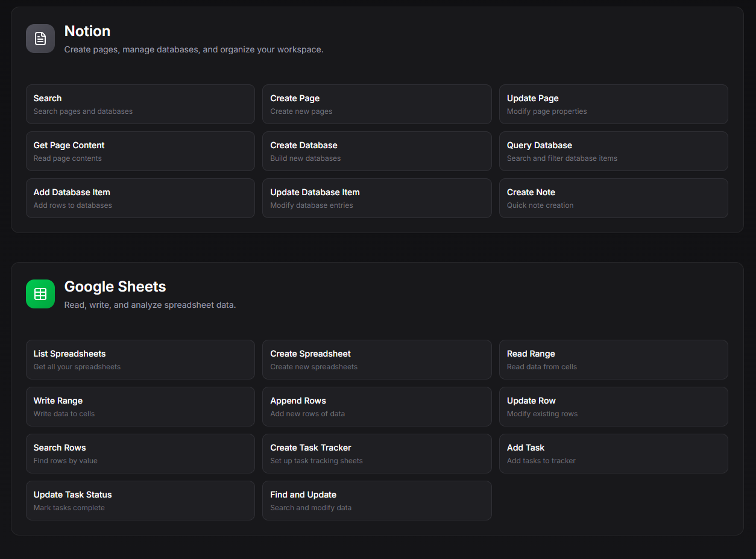Viewport: 756px width, 559px height.
Task: Click the Create Note card
Action: [614, 198]
